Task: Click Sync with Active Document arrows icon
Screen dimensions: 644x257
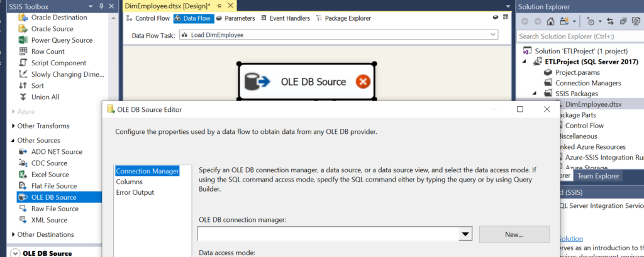Action: pos(610,21)
